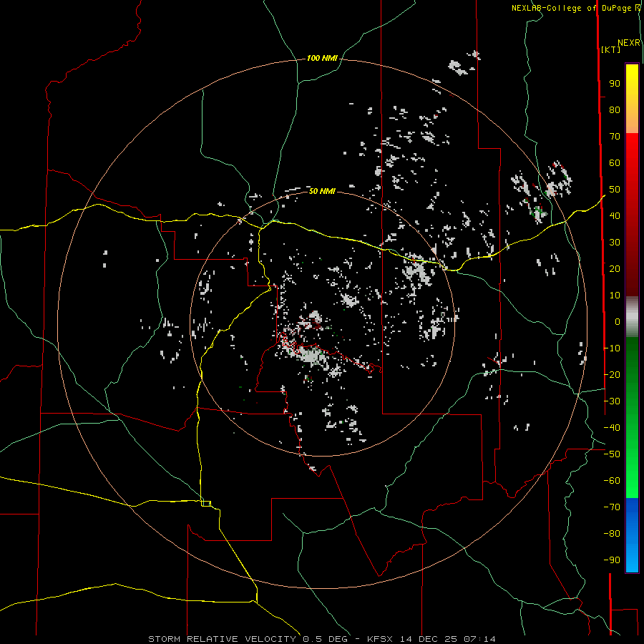
Task: Click the [KT] units label
Action: (x=611, y=49)
